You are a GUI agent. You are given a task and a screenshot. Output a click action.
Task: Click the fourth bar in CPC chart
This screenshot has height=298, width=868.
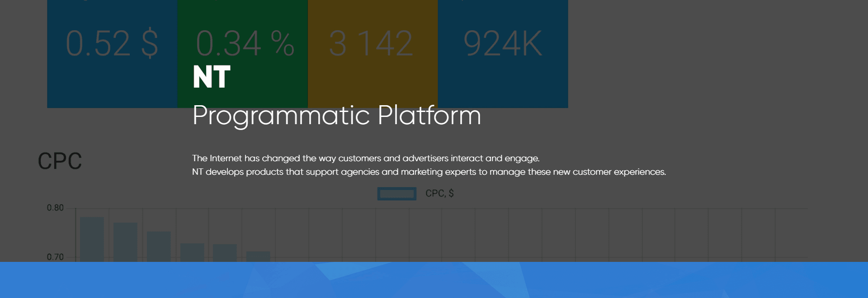(192, 252)
